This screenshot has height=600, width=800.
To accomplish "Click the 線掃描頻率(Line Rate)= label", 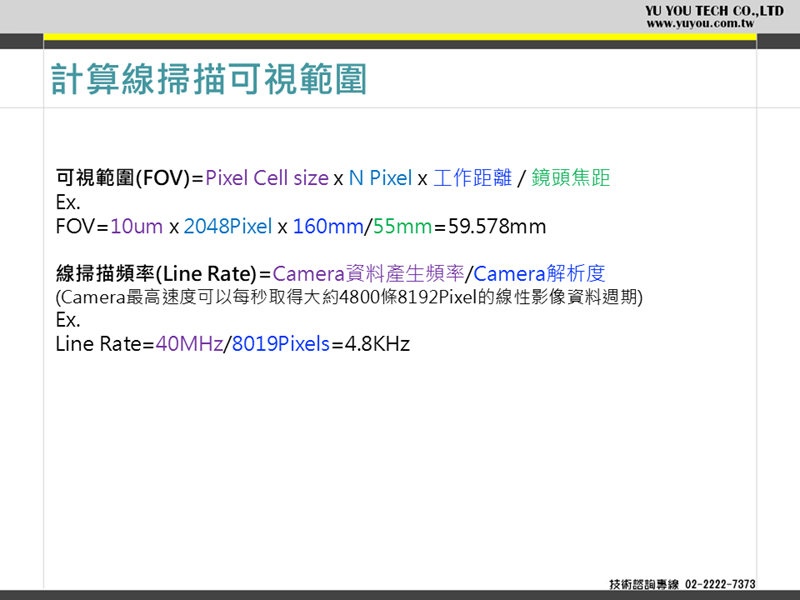I will pyautogui.click(x=163, y=274).
